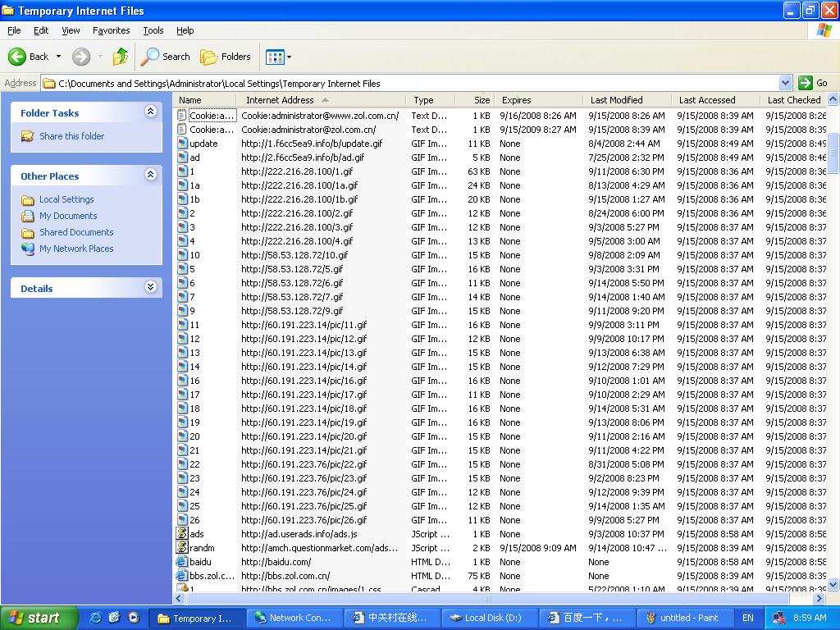The height and width of the screenshot is (630, 840).
Task: Click the Back navigation arrow icon
Action: [x=17, y=57]
